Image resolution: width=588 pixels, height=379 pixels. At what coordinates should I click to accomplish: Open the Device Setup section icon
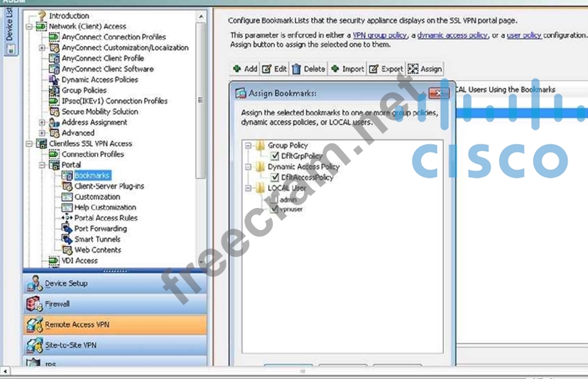tap(34, 284)
